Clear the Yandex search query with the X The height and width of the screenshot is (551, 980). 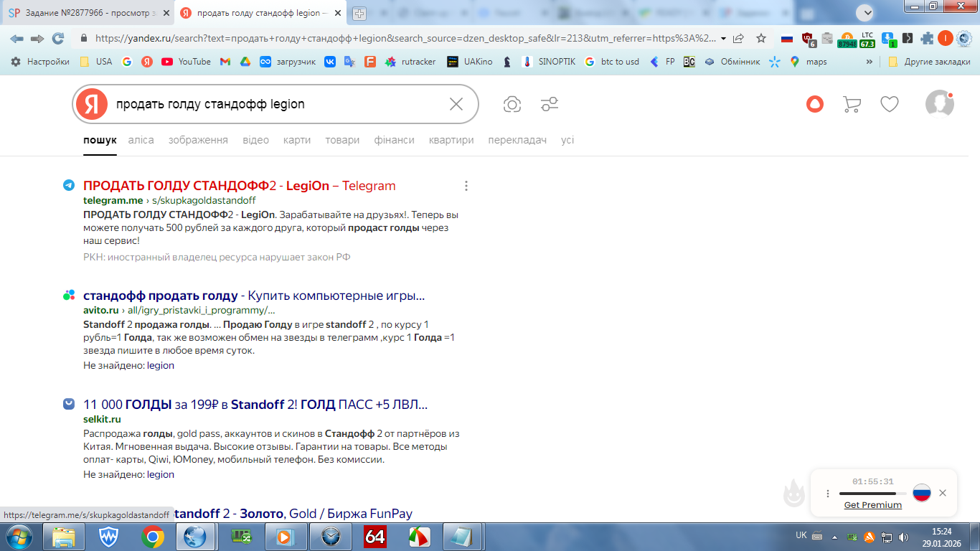456,105
